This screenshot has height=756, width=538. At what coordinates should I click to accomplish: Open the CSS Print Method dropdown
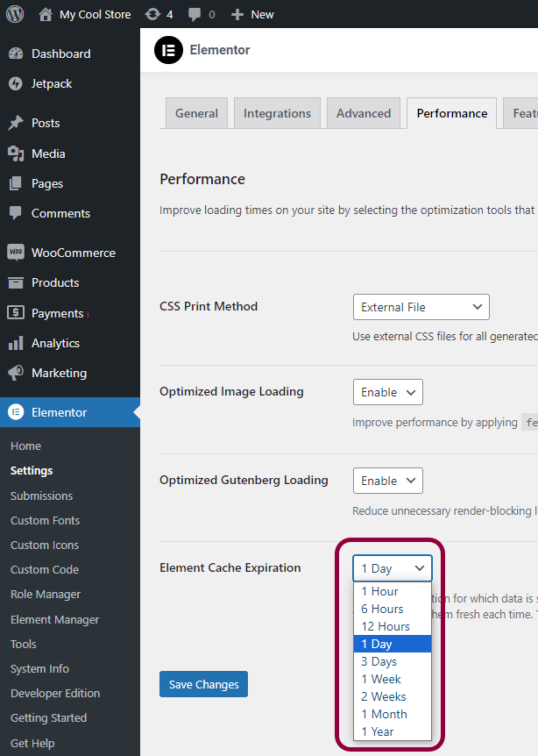pyautogui.click(x=421, y=307)
